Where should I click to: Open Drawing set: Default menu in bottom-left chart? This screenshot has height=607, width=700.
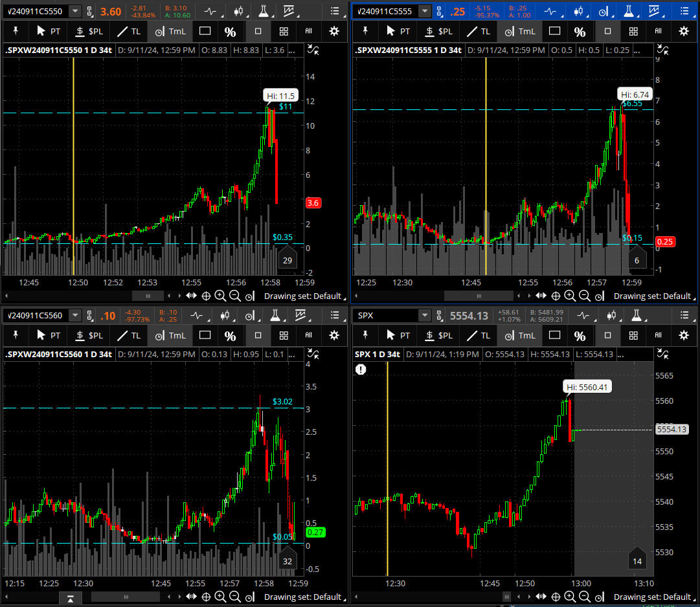tap(302, 597)
